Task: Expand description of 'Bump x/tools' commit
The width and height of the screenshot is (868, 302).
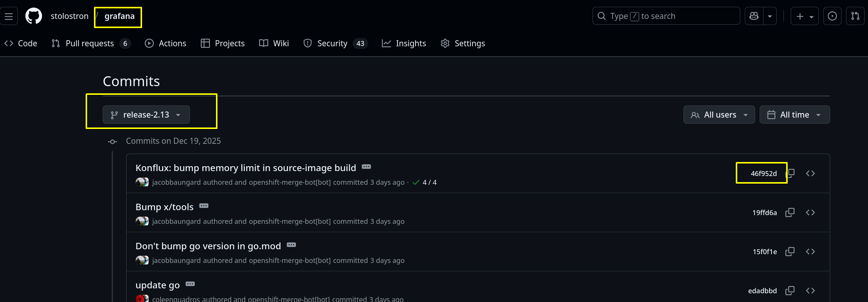Action: 204,206
